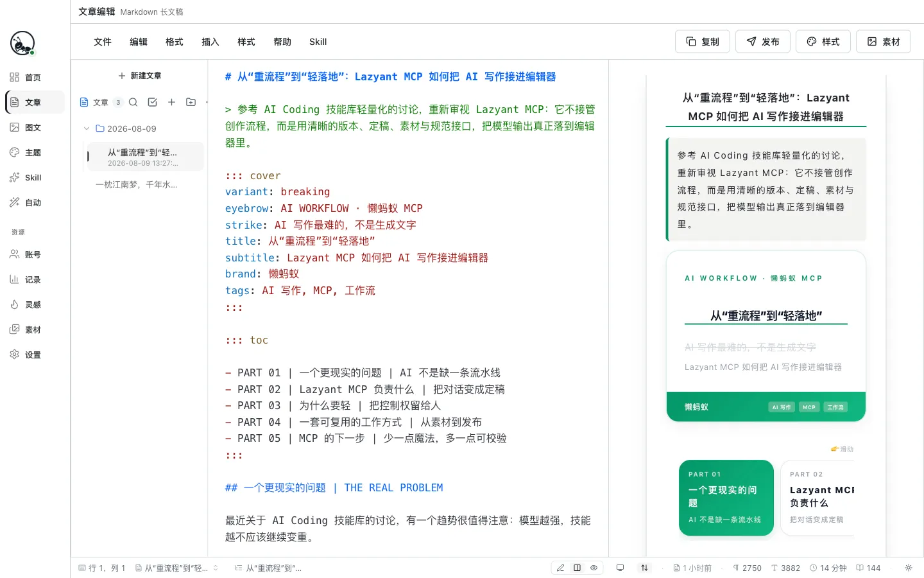Open 灵感 inspiration in sidebar

pos(35,304)
